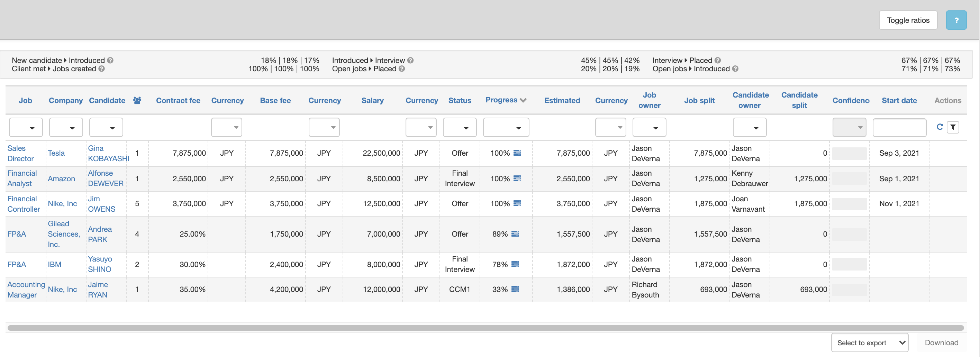
Task: Open the Candidate owner filter dropdown
Action: click(750, 127)
